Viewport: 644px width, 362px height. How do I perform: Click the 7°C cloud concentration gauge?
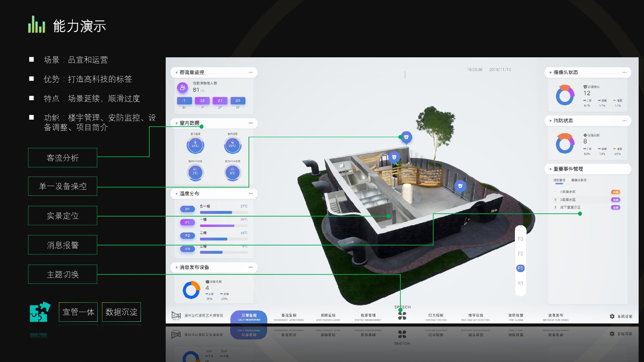[x=195, y=173]
